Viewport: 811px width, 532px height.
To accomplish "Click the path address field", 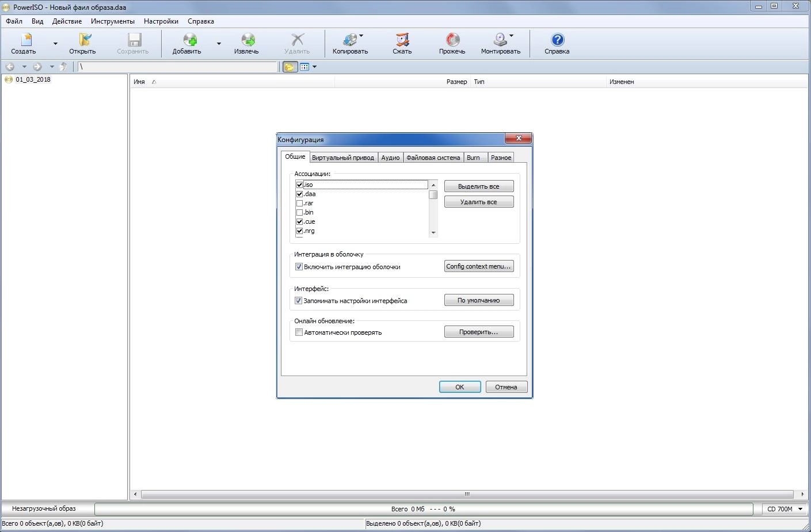I will tap(177, 67).
